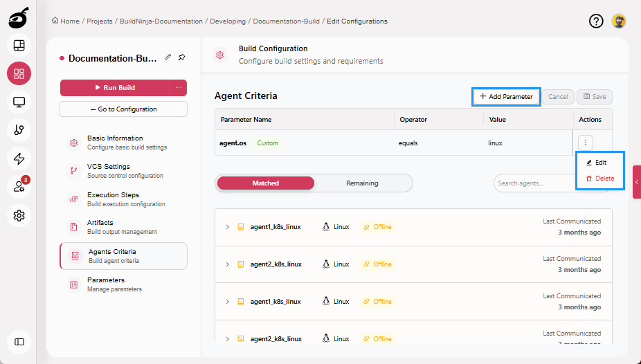Click the agent.os parameter name
Viewport: 641px width, 364px height.
233,143
